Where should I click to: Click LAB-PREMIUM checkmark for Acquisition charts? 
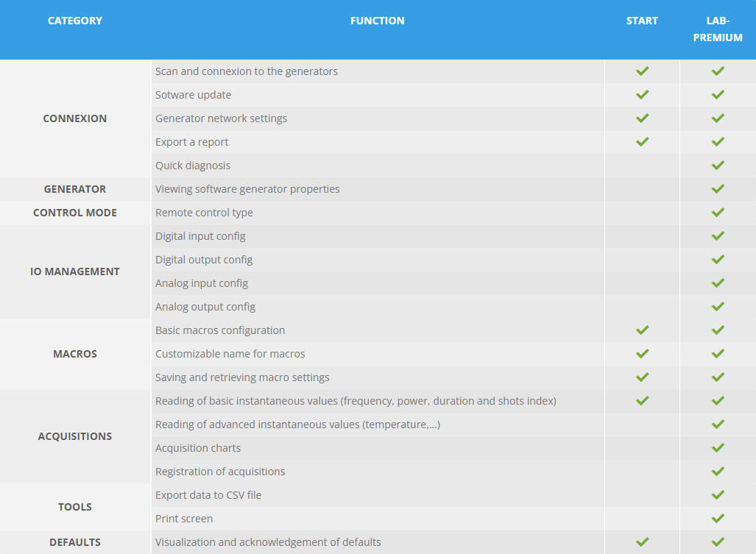(718, 448)
